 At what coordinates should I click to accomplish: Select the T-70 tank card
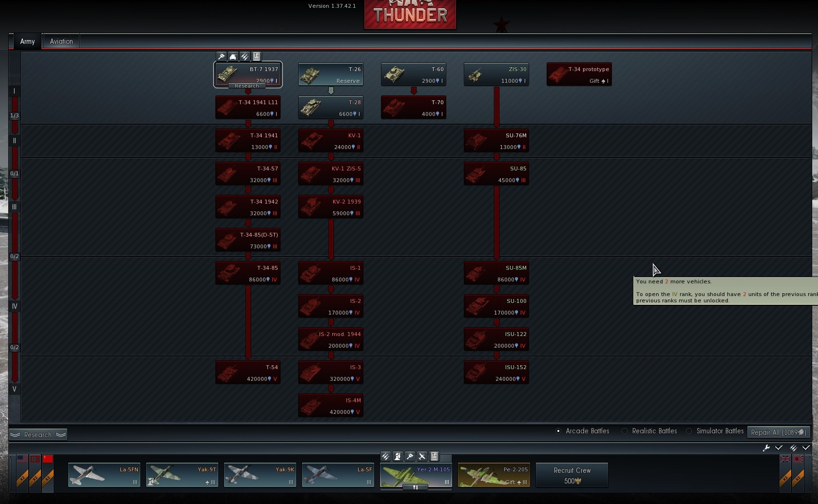(x=414, y=108)
